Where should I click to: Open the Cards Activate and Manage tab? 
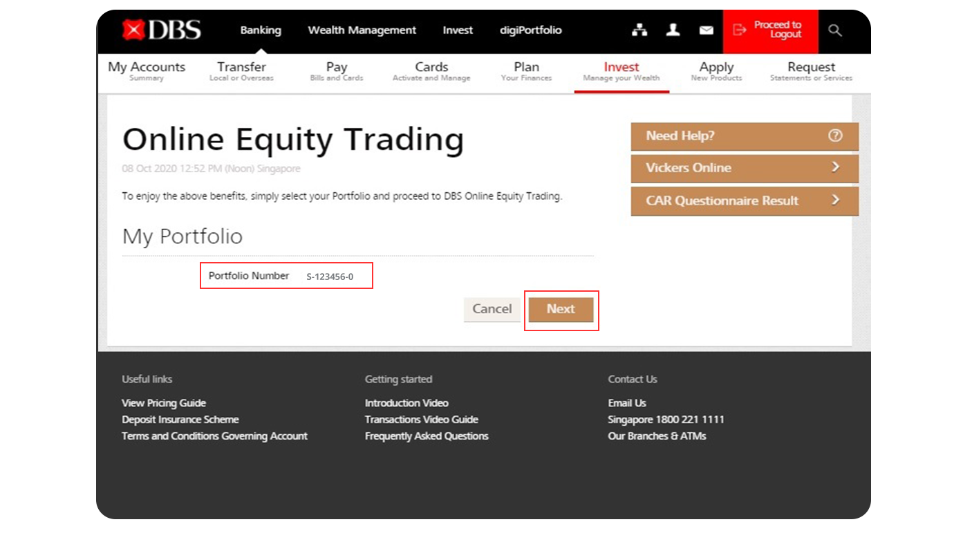(431, 71)
